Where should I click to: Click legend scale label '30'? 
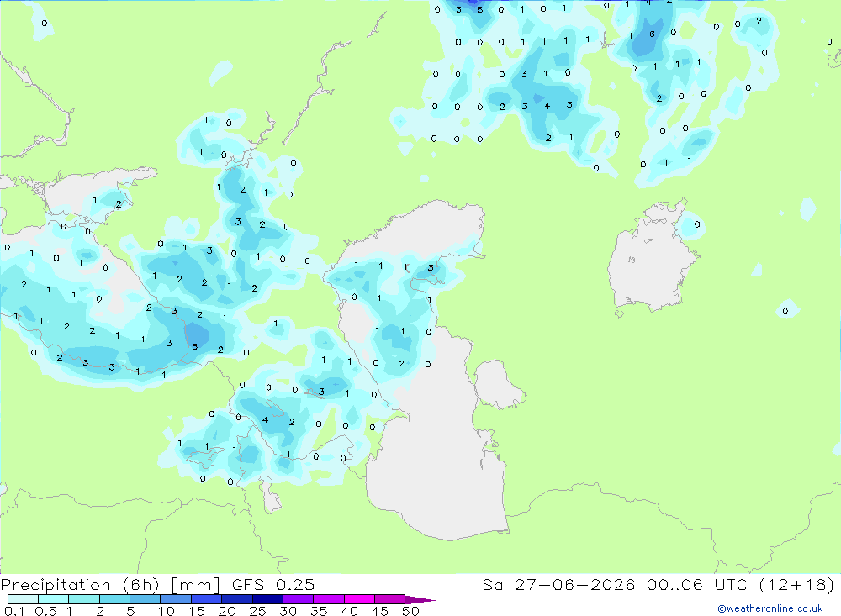(x=288, y=611)
